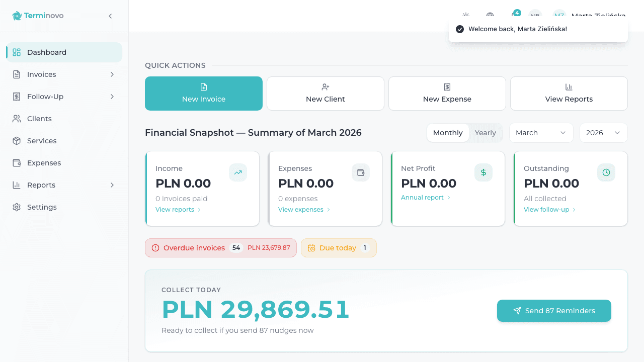Image resolution: width=644 pixels, height=362 pixels.
Task: Click the notification badge showing 4
Action: 517,13
